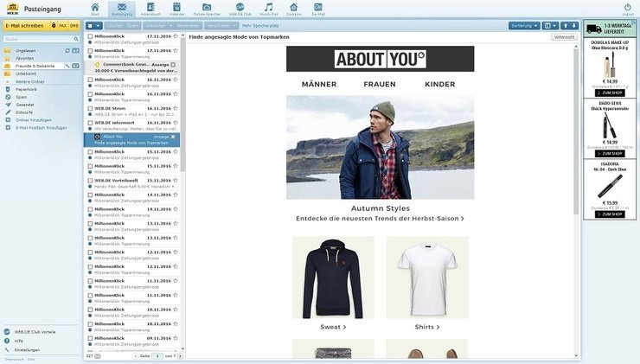The image size is (640, 364).
Task: Open the layout view dropdown
Action: (x=551, y=25)
